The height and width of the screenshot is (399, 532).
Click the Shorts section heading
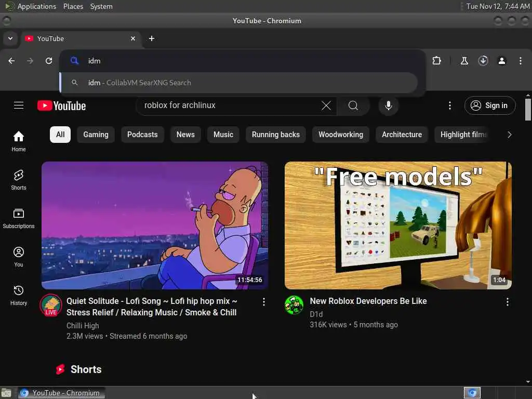pyautogui.click(x=86, y=369)
